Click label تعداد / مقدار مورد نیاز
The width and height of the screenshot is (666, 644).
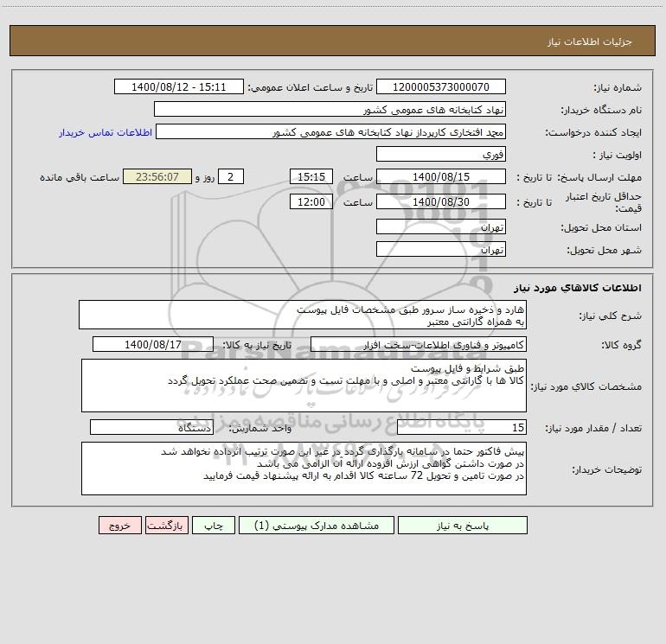point(593,429)
